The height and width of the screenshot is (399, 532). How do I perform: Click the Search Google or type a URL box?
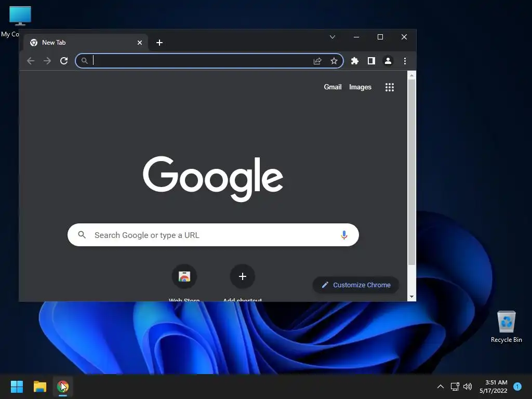(213, 235)
